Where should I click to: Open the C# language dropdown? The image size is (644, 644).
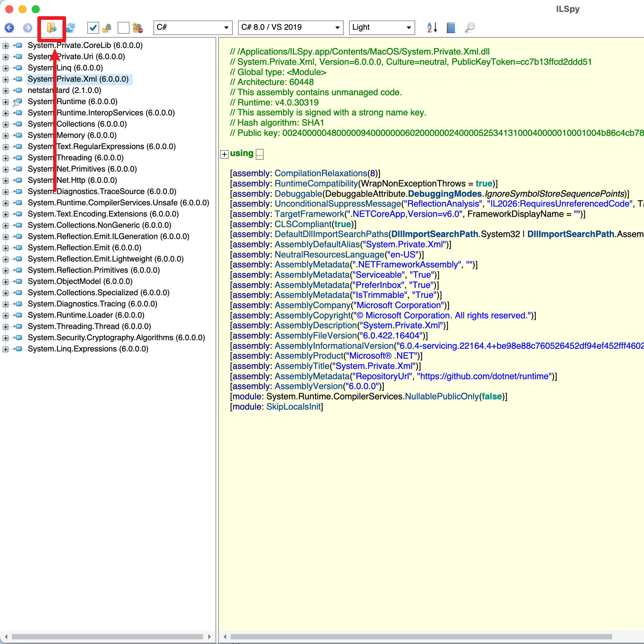(193, 27)
